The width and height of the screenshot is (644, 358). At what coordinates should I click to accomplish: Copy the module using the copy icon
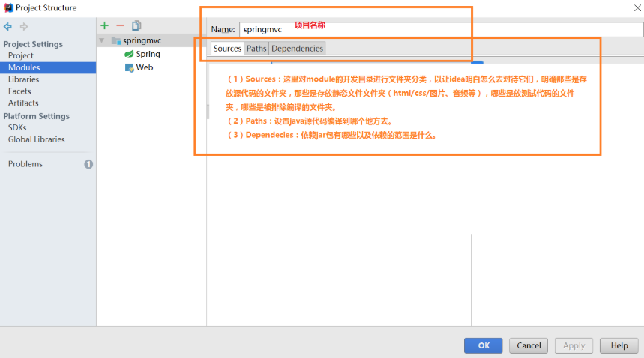(136, 25)
